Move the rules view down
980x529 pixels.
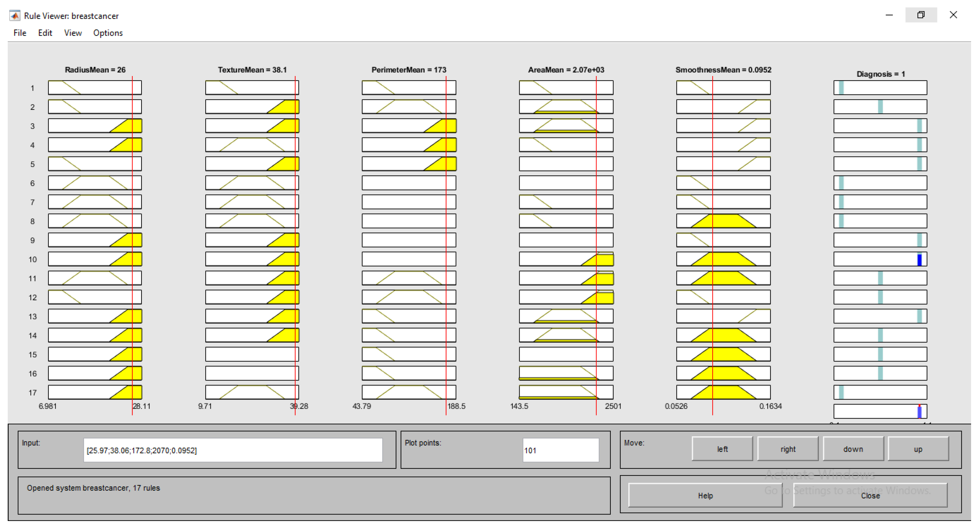pos(853,449)
